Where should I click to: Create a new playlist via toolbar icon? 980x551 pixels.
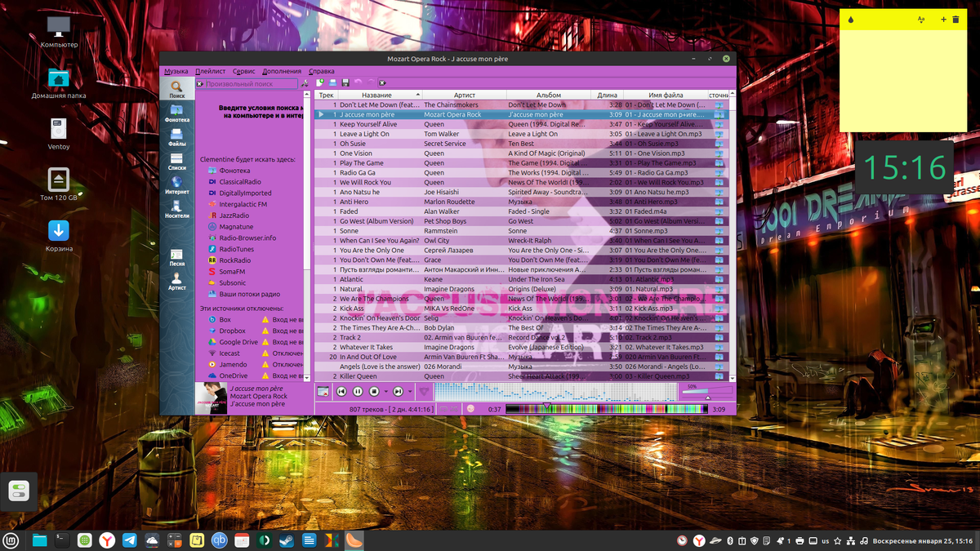[x=320, y=82]
